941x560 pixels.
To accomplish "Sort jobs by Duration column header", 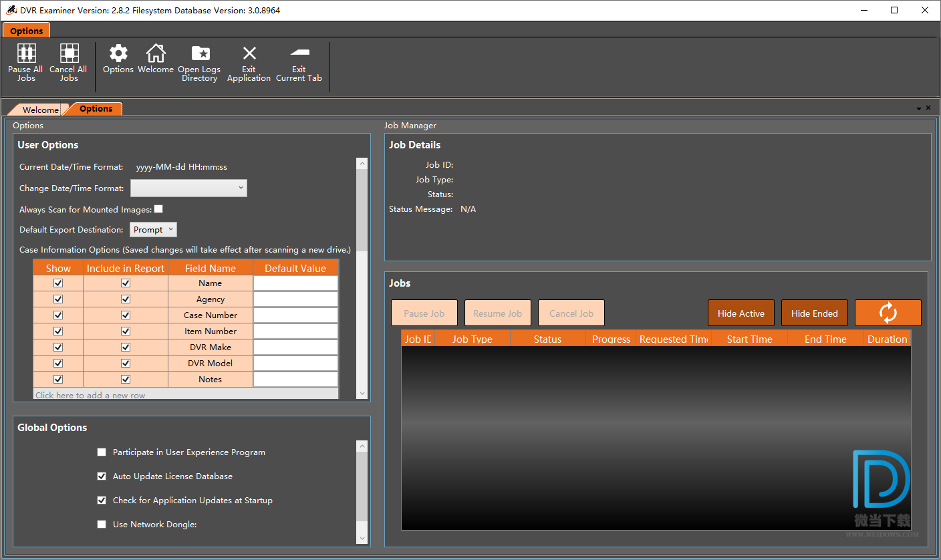I will point(887,339).
